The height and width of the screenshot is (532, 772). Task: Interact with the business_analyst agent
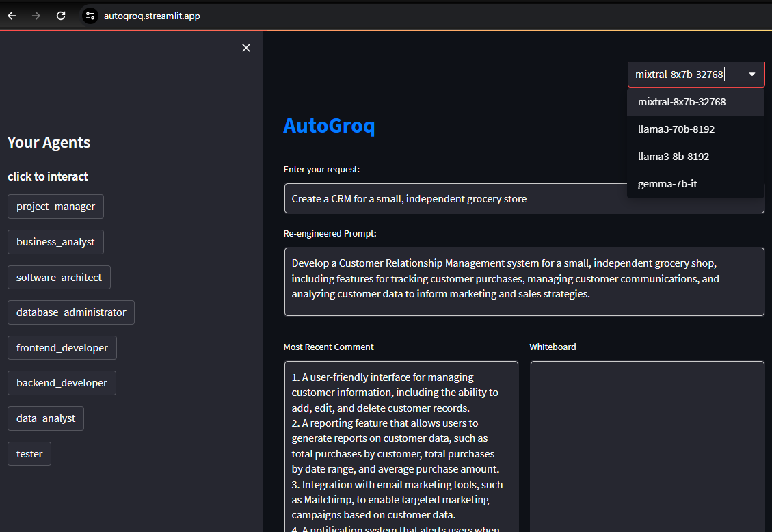(x=55, y=242)
